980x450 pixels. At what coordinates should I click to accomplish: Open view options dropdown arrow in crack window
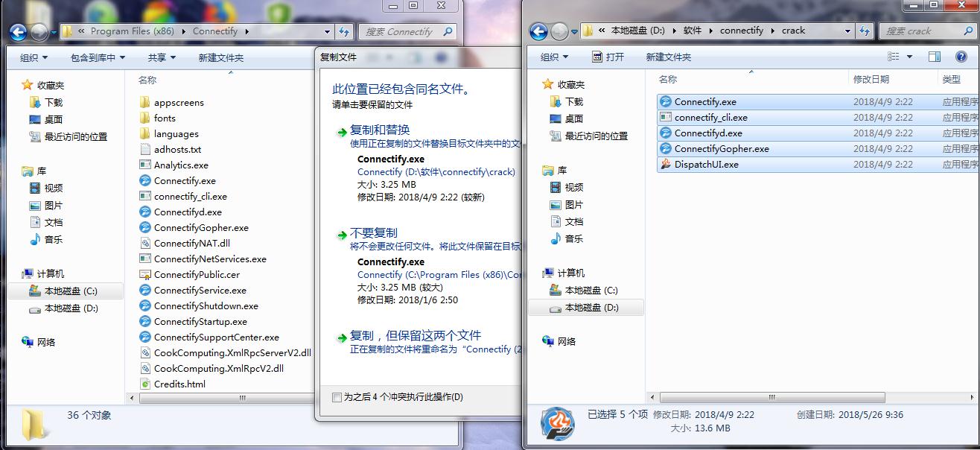909,57
